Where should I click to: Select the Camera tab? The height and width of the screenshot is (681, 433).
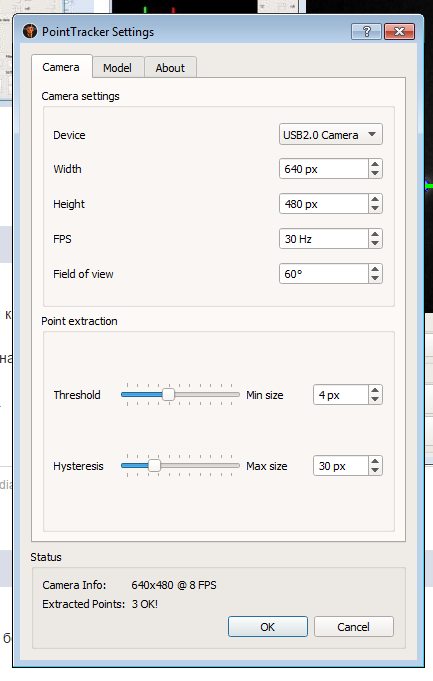(x=61, y=67)
